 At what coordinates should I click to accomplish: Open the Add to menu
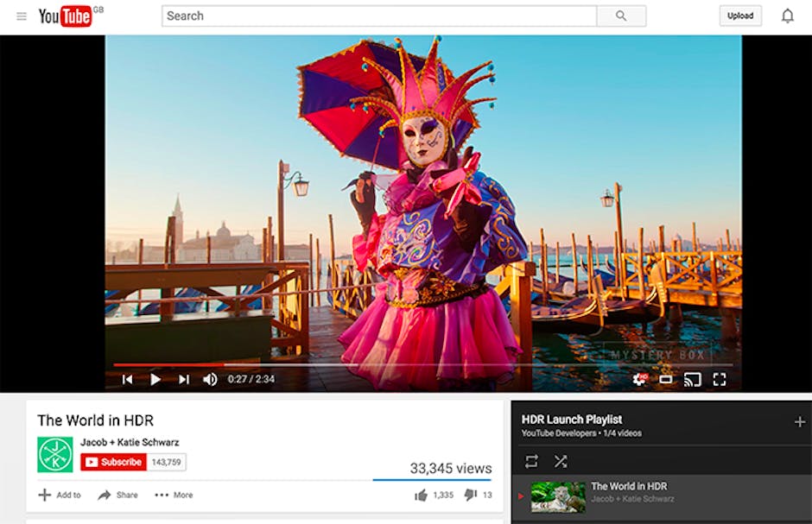(59, 495)
